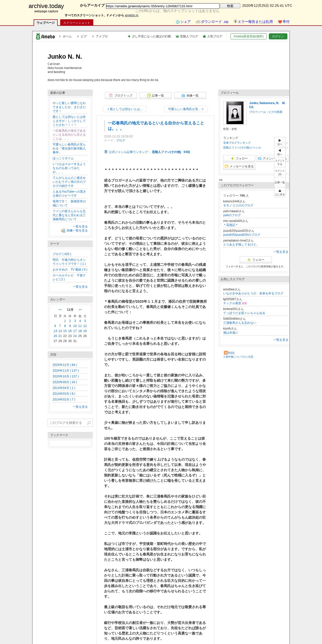
Task: Open theme link ブログ under article date
Action: (x=121, y=140)
